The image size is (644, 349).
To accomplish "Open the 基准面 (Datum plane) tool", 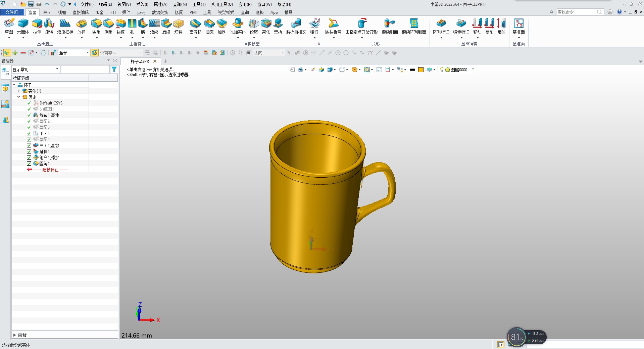I will pos(519,27).
